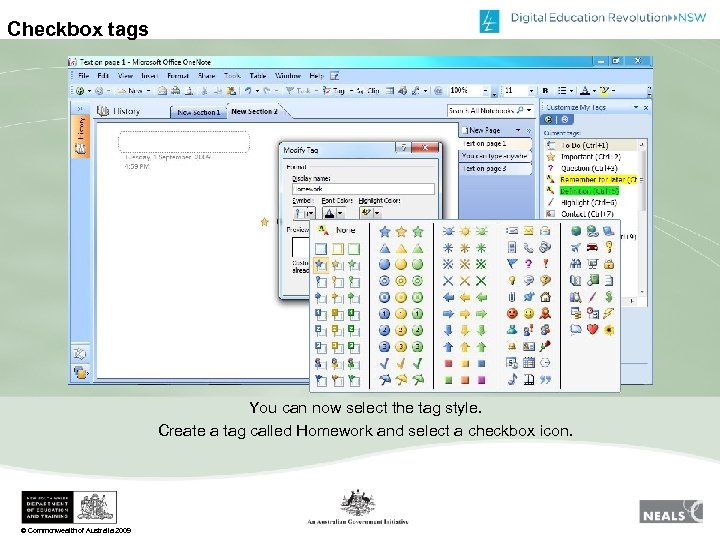
Task: Select the house symbol
Action: click(x=545, y=297)
